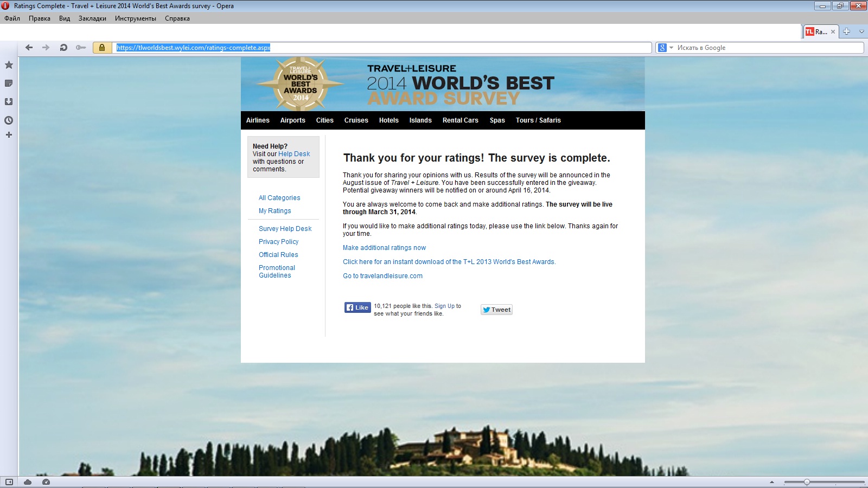Image resolution: width=868 pixels, height=488 pixels.
Task: Go to the Airlines category
Action: click(258, 120)
